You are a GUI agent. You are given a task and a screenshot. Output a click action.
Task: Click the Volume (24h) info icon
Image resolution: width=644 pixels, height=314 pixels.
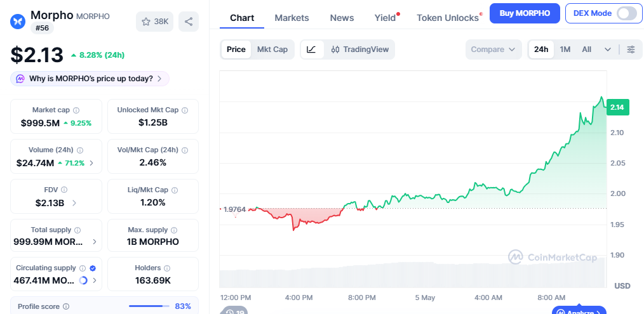point(80,150)
